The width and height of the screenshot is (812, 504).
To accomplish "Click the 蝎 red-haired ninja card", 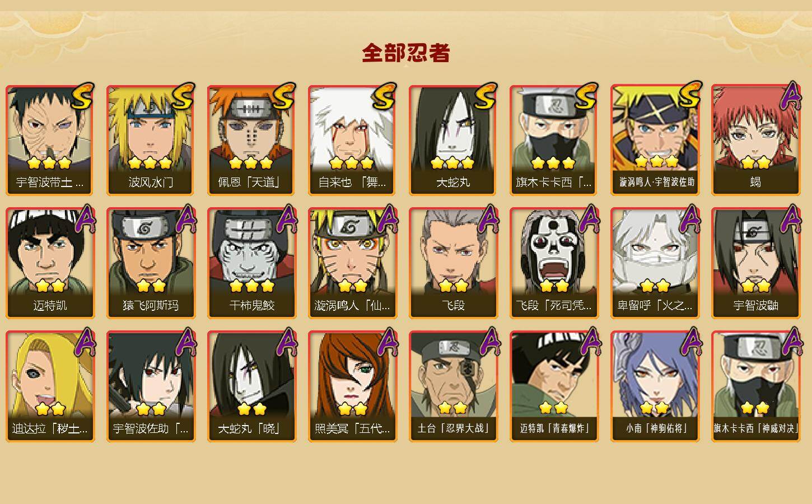I will (755, 140).
